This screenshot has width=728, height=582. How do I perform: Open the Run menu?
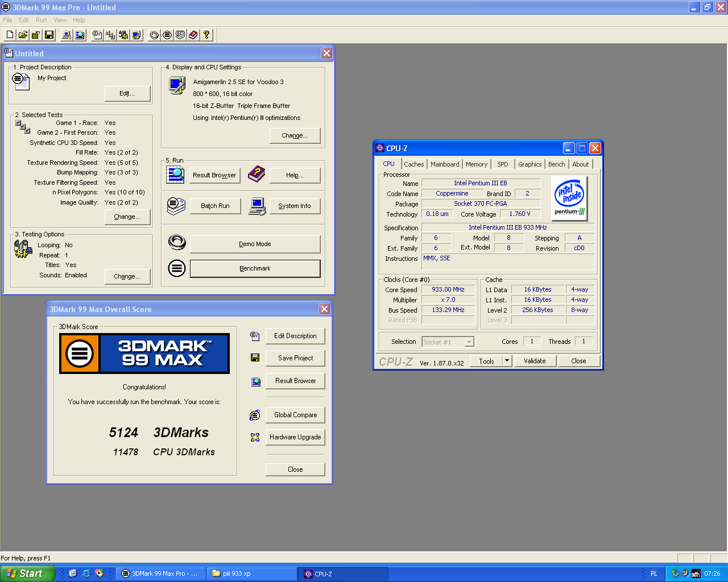click(42, 20)
